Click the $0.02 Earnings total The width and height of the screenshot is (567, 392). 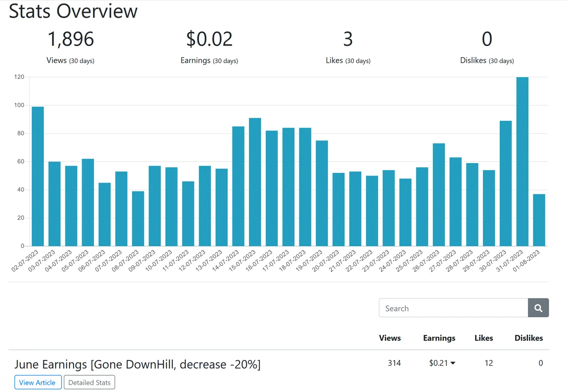click(x=209, y=39)
